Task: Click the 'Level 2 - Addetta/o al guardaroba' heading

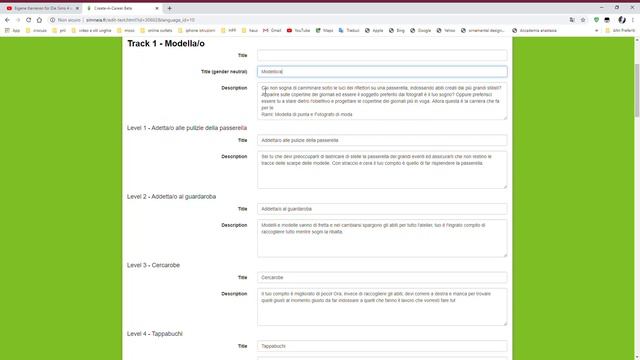Action: [171, 196]
